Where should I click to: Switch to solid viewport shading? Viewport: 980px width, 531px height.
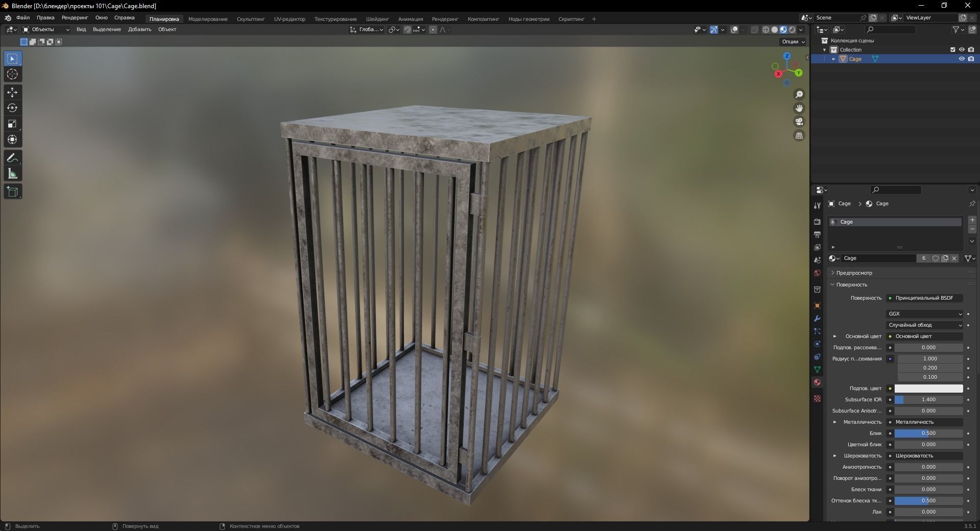(x=774, y=30)
